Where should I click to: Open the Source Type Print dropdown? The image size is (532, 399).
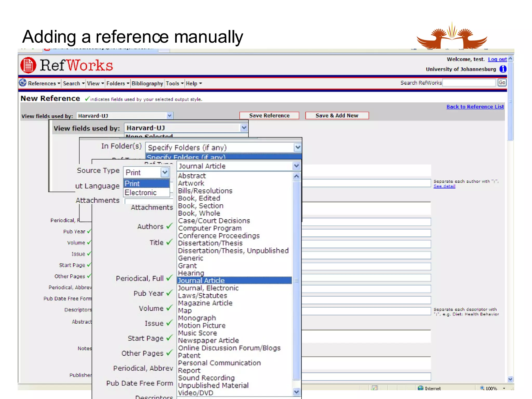pos(165,172)
